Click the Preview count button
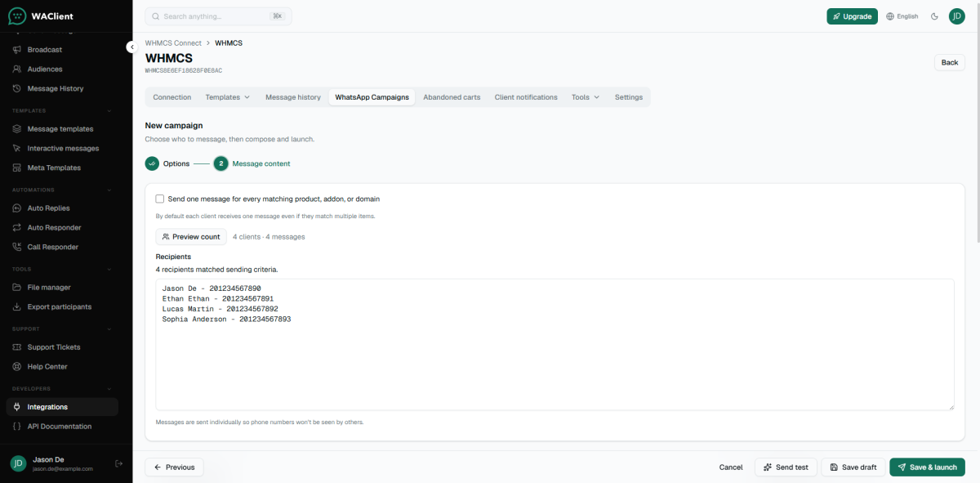 coord(191,237)
